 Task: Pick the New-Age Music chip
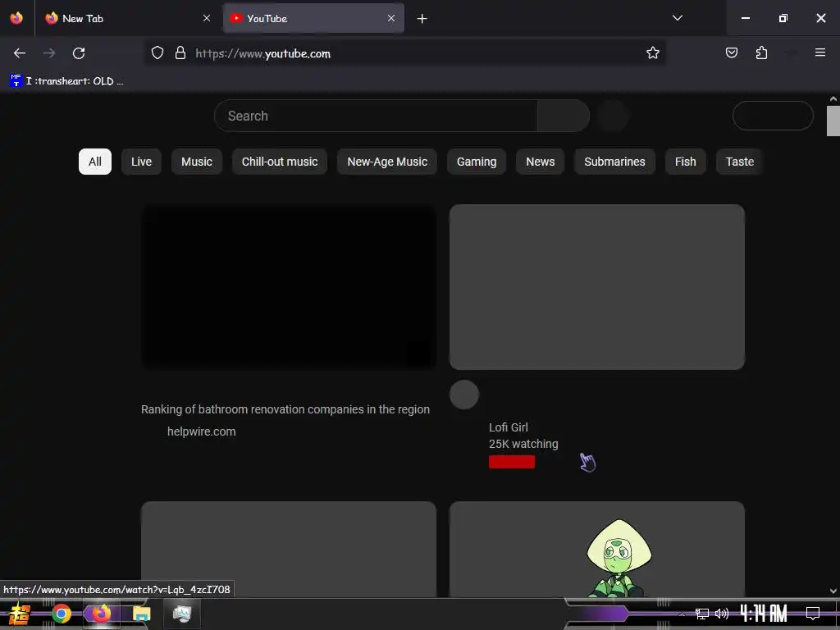[387, 162]
